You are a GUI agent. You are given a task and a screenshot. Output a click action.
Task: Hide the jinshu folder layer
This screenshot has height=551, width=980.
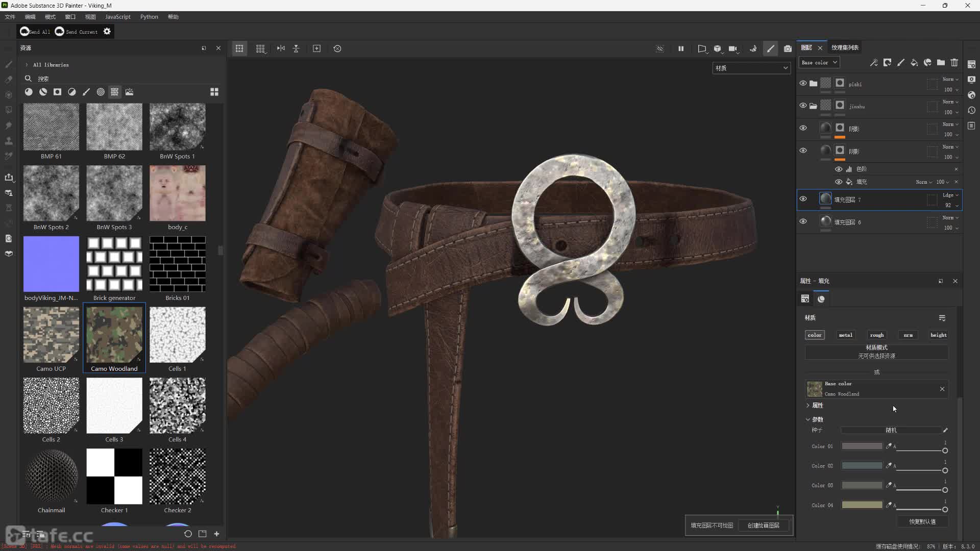click(803, 106)
